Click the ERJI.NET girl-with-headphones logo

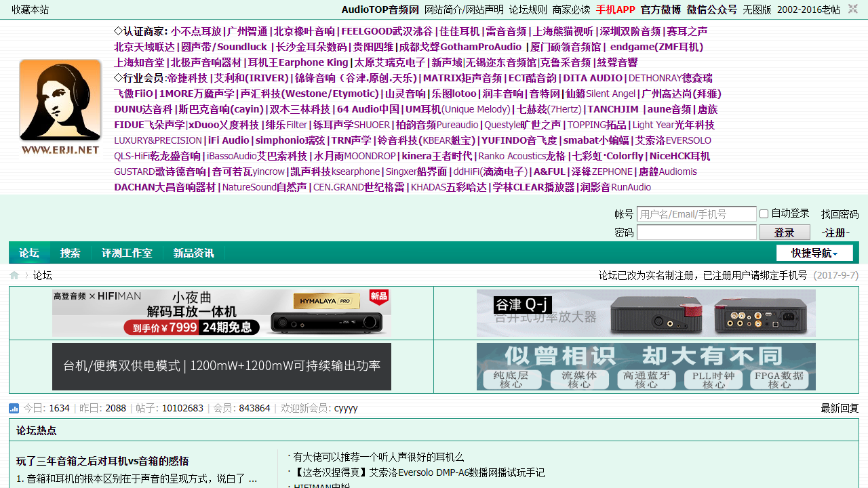60,107
